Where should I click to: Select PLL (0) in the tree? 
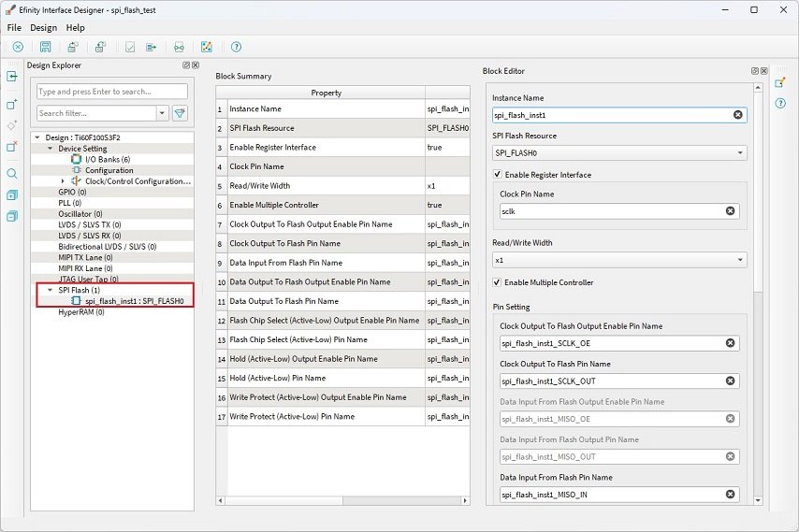[x=70, y=203]
